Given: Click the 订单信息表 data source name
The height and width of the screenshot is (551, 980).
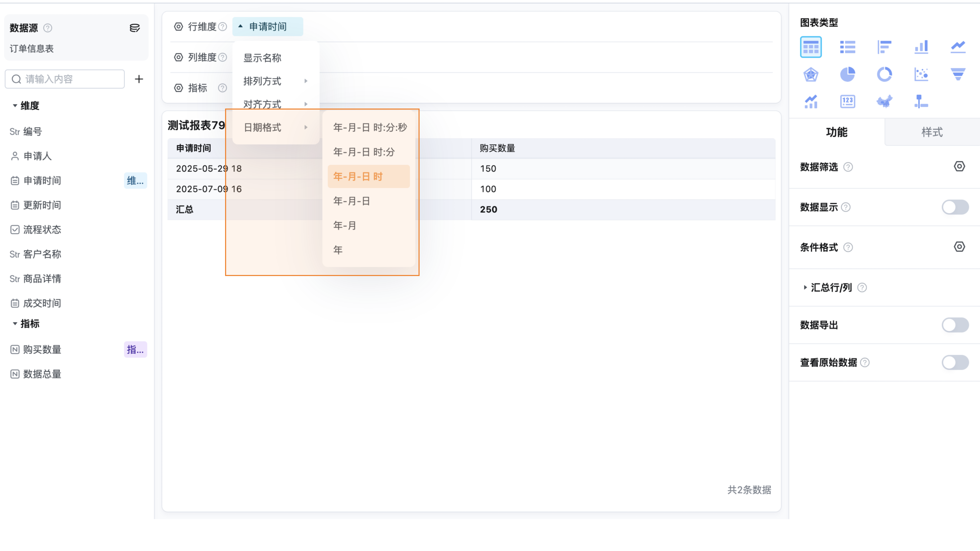Looking at the screenshot, I should click(32, 49).
